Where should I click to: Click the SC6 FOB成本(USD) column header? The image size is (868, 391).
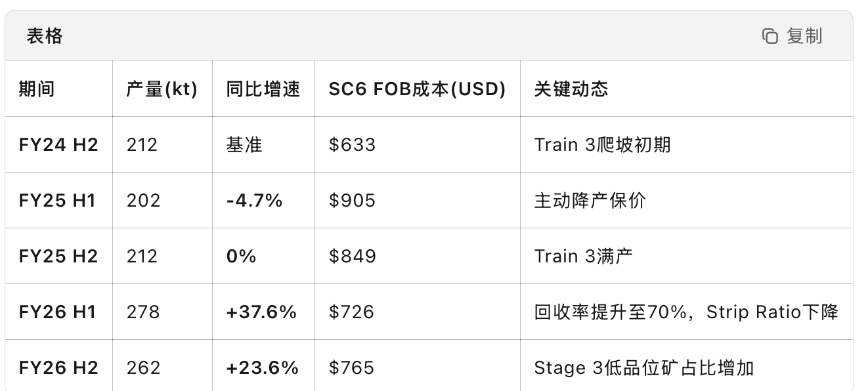(x=417, y=89)
